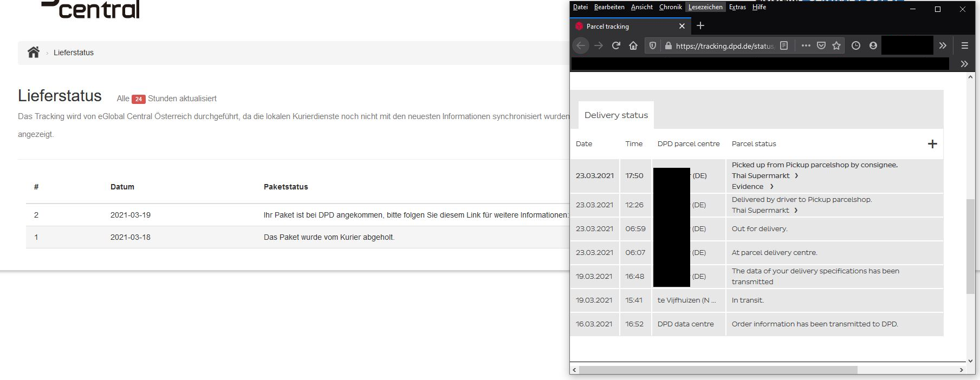Toggle reader view icon in address bar
Screen dimensions: 980x380
(x=784, y=46)
